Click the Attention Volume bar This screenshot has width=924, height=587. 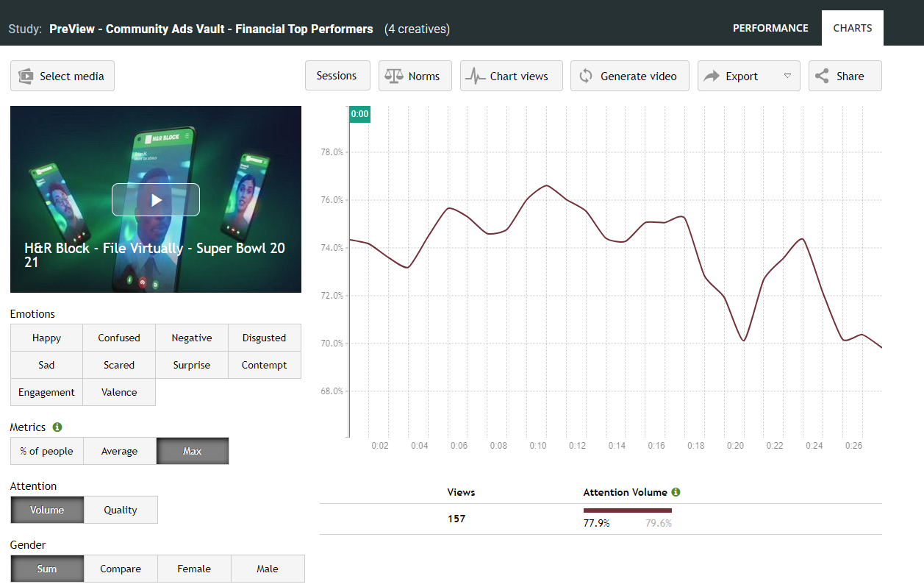tap(628, 510)
